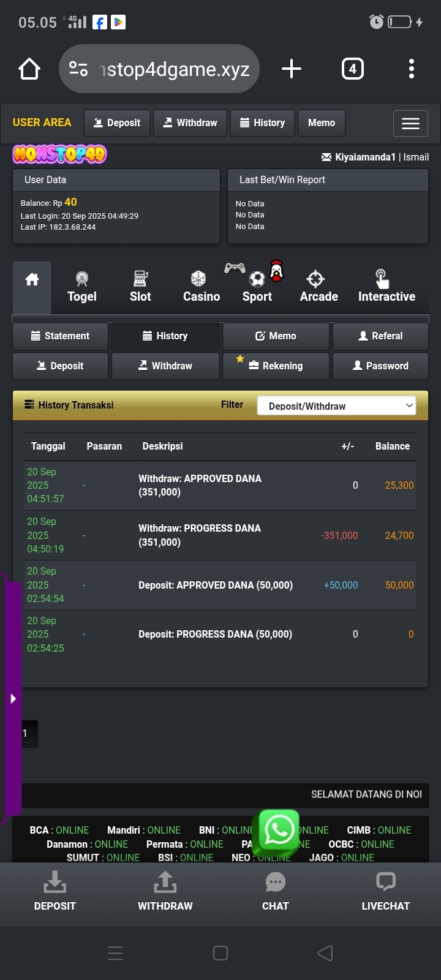This screenshot has width=441, height=980.
Task: Click the 25,300 balance value
Action: pos(399,486)
